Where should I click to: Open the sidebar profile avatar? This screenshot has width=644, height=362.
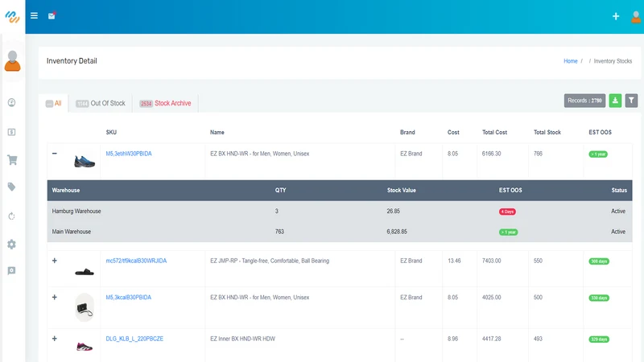[12, 61]
